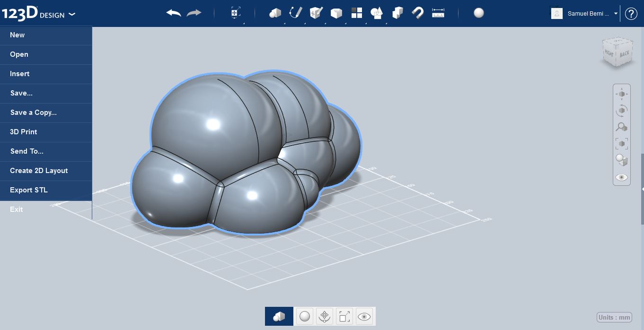Select Export STL from the menu
644x330 pixels.
[28, 190]
